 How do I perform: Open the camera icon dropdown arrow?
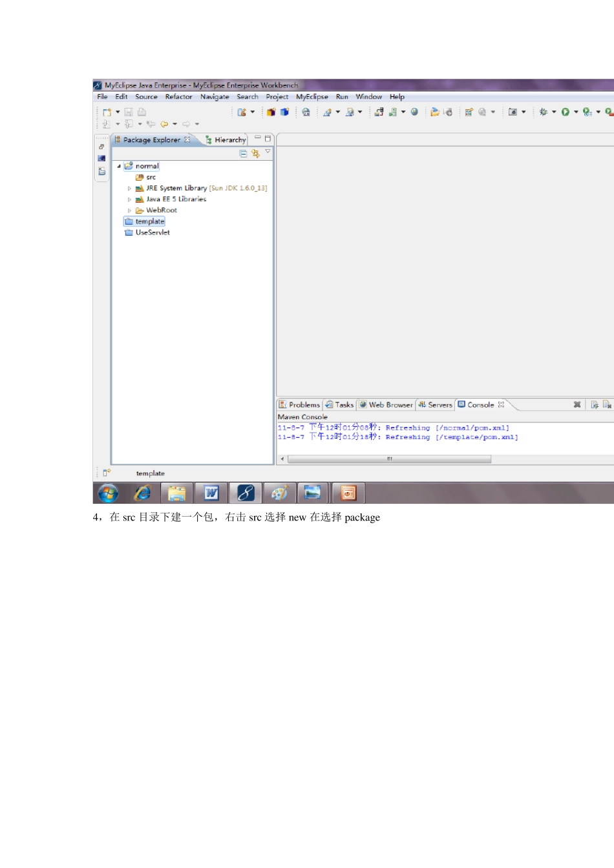524,112
